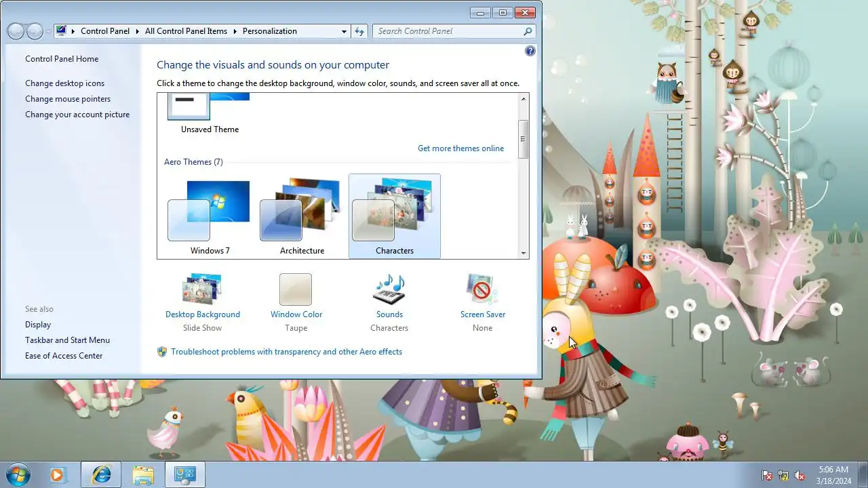
Task: Click the Forward navigation arrow button
Action: 35,31
